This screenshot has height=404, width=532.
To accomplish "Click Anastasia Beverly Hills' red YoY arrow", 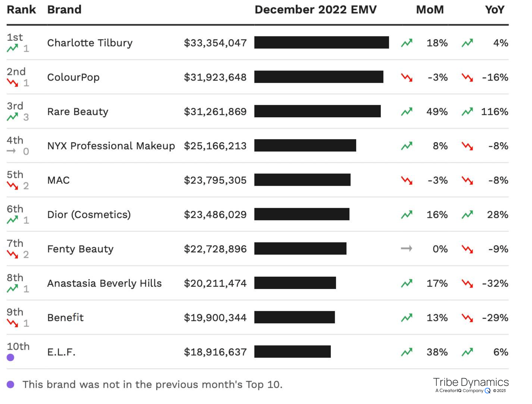I will point(467,283).
